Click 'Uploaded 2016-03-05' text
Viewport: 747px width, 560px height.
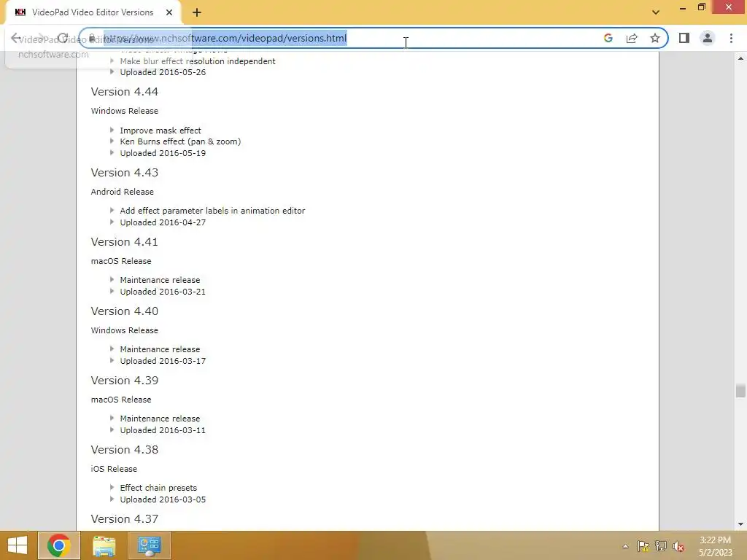click(163, 499)
